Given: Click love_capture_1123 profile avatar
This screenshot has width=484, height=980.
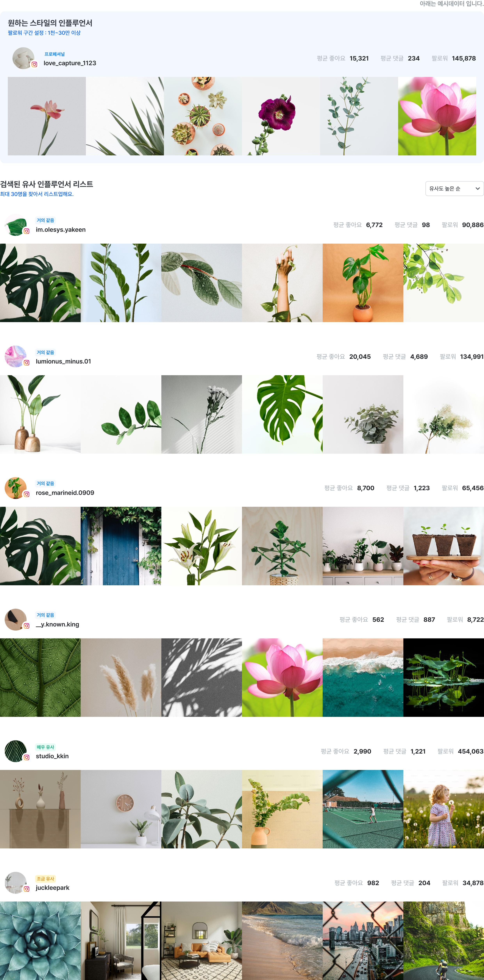Looking at the screenshot, I should pyautogui.click(x=23, y=58).
